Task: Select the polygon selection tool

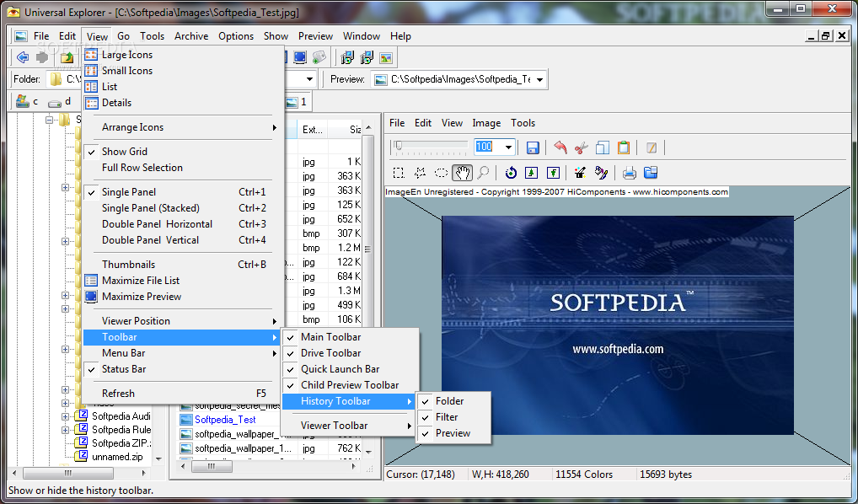Action: 420,173
